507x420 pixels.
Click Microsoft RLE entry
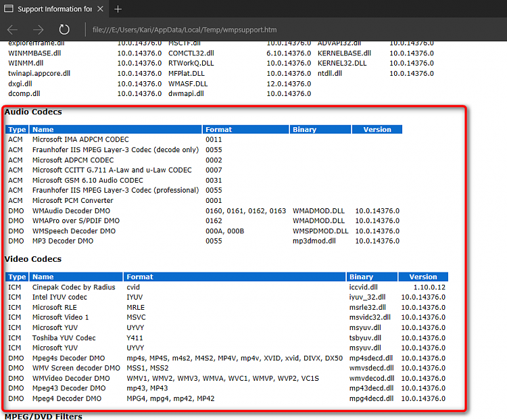(x=54, y=308)
